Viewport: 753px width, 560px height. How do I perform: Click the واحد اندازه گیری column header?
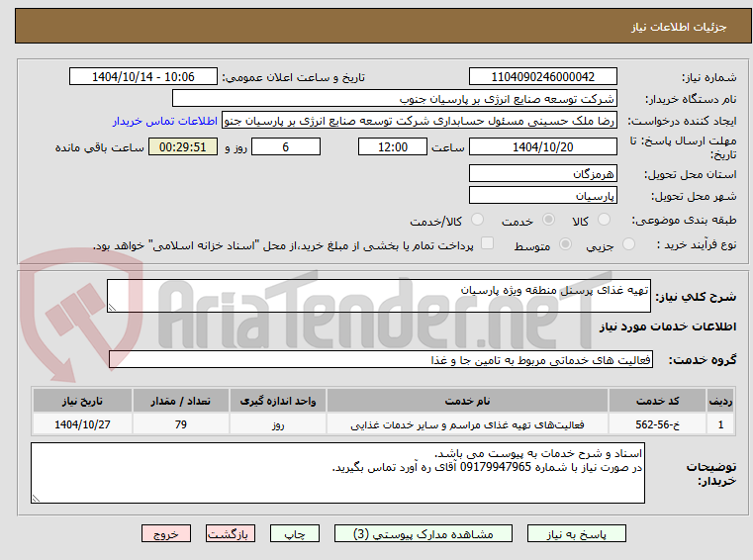278,401
